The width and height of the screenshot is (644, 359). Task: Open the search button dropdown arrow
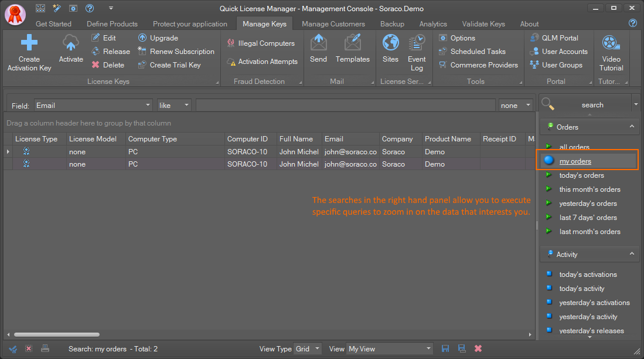pyautogui.click(x=636, y=104)
